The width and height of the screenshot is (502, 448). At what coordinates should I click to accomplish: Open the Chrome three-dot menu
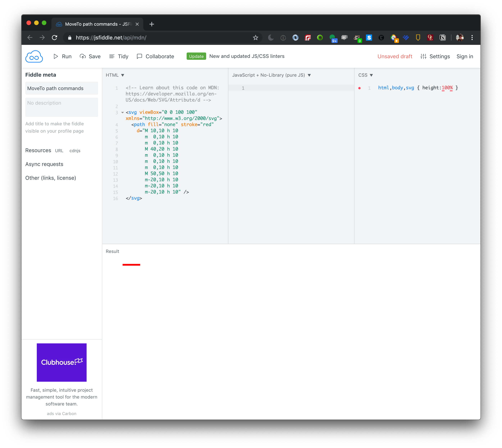point(472,37)
